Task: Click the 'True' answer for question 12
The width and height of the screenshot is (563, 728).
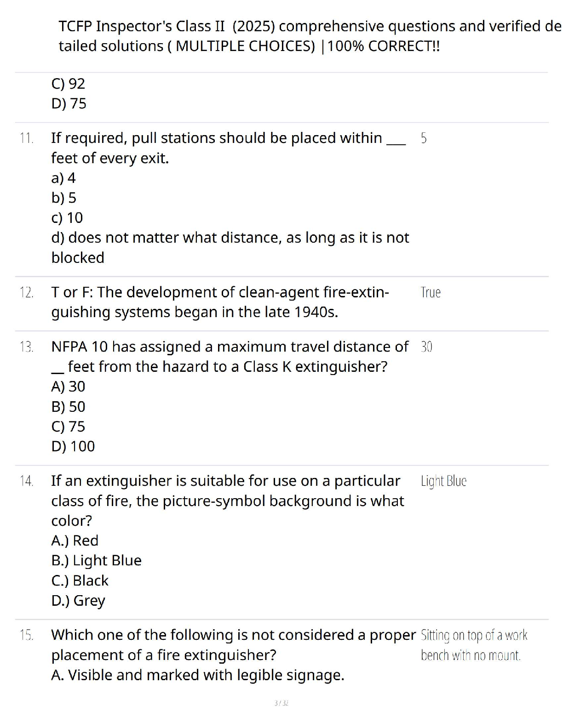Action: [x=431, y=292]
